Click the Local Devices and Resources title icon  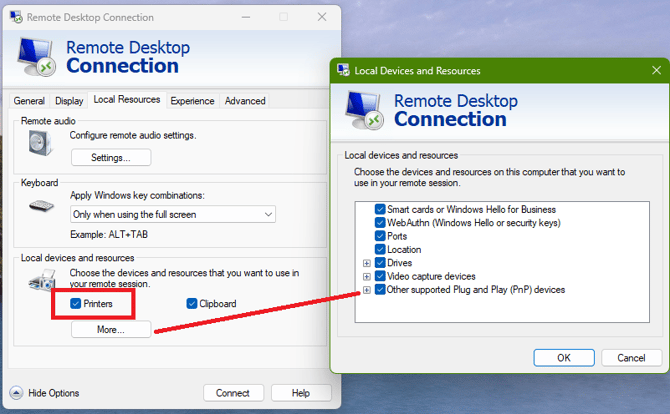point(343,71)
